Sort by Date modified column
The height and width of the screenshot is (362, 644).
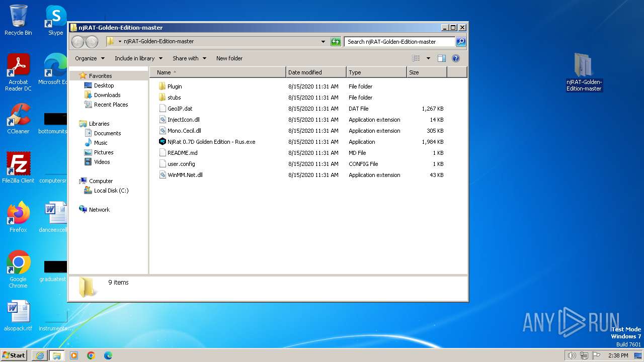316,72
